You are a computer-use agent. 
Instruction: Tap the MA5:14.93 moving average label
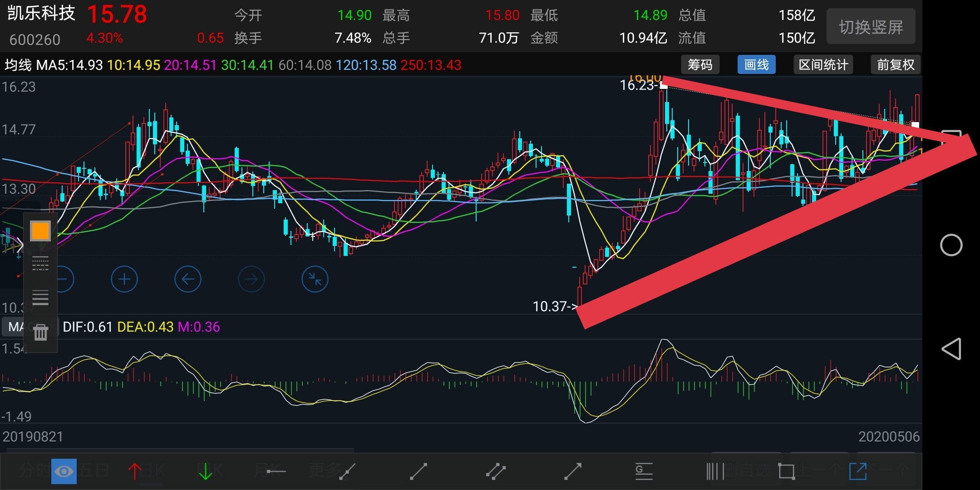pyautogui.click(x=69, y=65)
